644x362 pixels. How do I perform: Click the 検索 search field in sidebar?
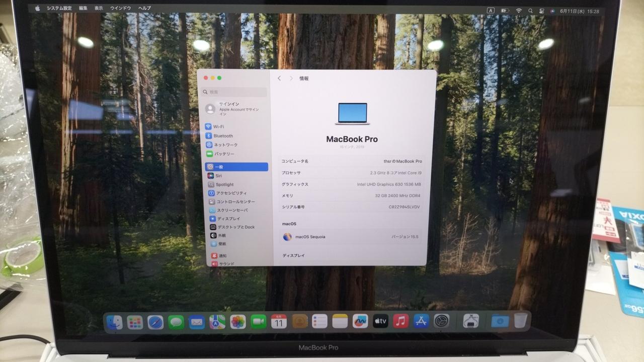pos(234,92)
